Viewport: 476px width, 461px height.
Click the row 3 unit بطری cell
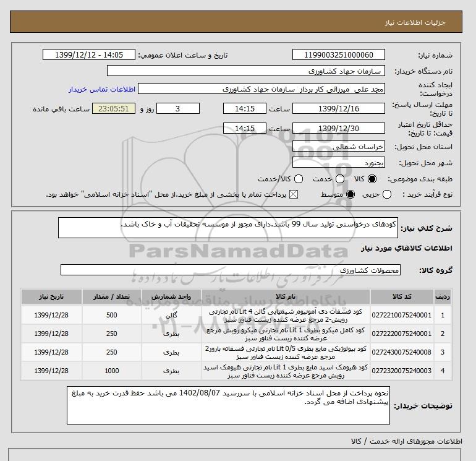171,352
